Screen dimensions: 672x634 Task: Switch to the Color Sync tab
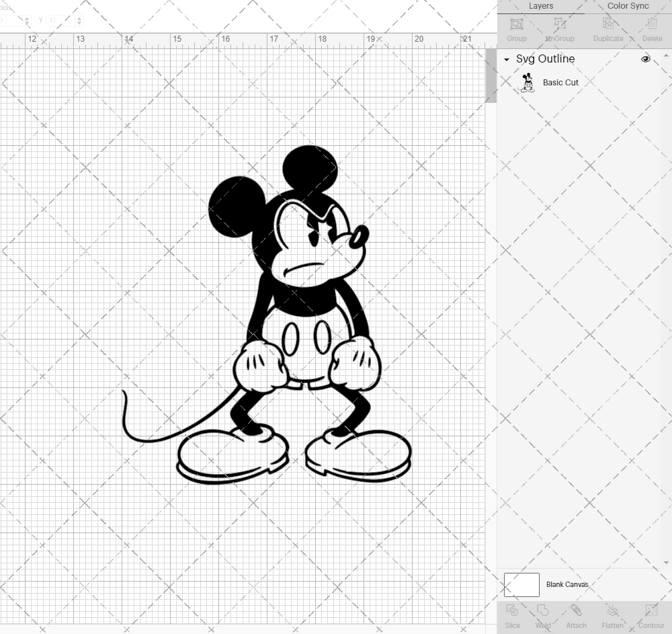[628, 6]
